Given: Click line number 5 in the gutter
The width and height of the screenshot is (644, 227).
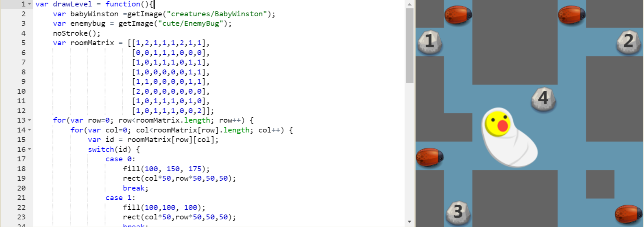Looking at the screenshot, I should [x=23, y=43].
